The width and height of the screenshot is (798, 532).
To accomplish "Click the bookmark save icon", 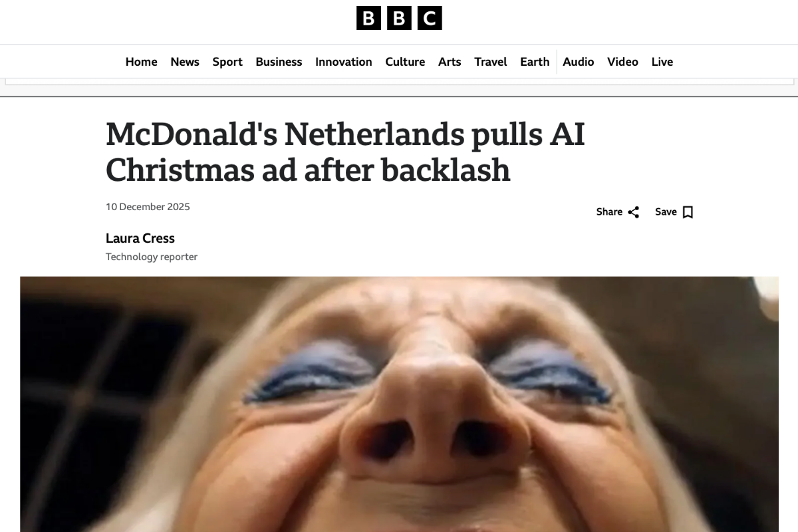I will pos(688,212).
